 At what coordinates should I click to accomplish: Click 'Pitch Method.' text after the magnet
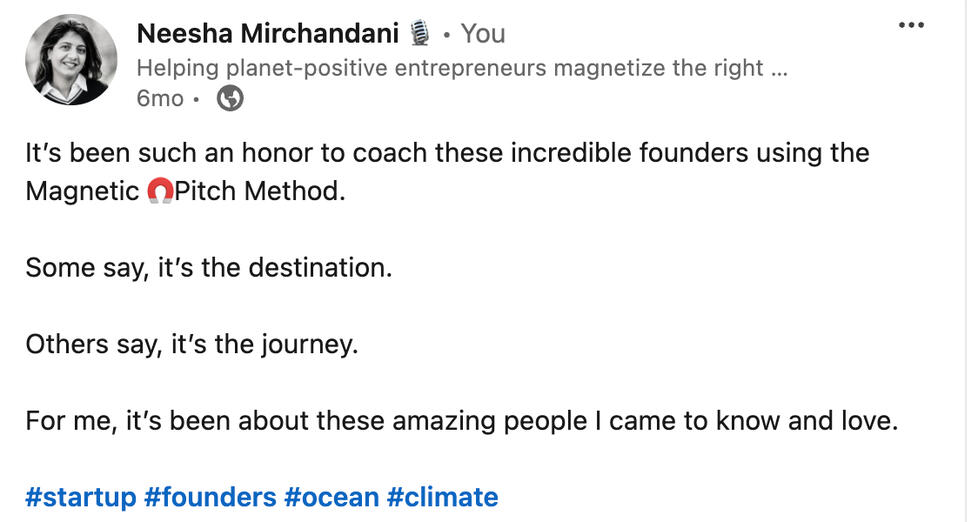click(260, 191)
